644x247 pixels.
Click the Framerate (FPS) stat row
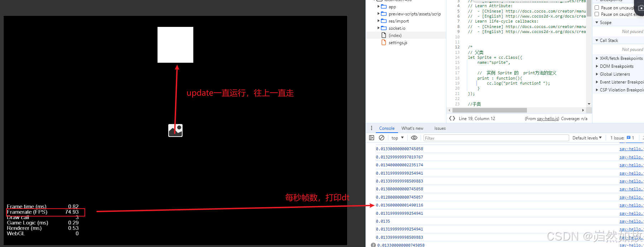[43, 212]
